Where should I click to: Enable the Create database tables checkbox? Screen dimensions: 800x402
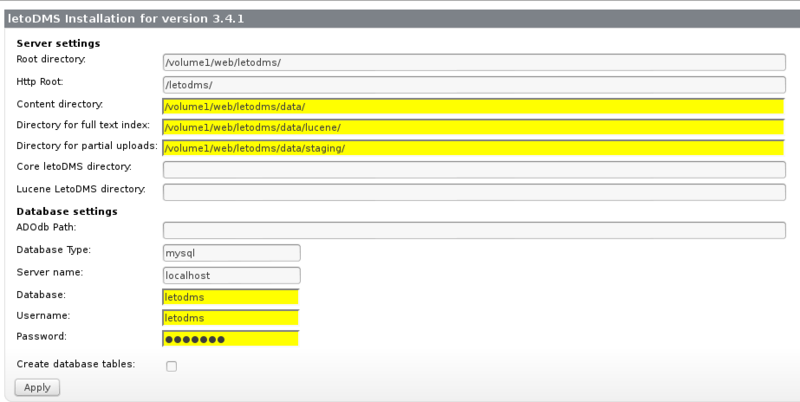click(x=171, y=366)
